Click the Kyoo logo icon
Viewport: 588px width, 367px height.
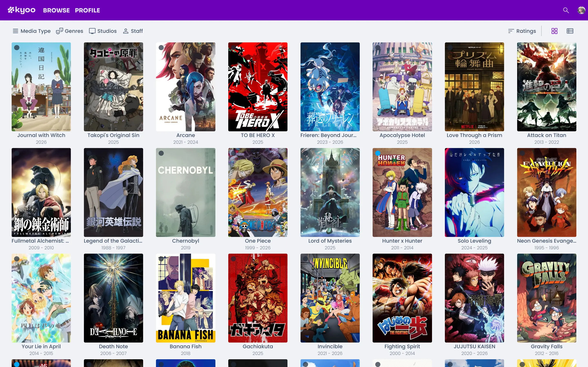(11, 10)
